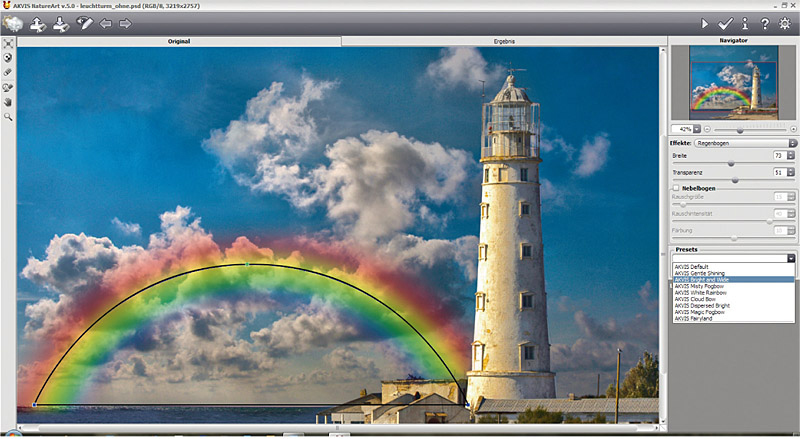Choose AKVIS Fairyland preset

pyautogui.click(x=734, y=319)
